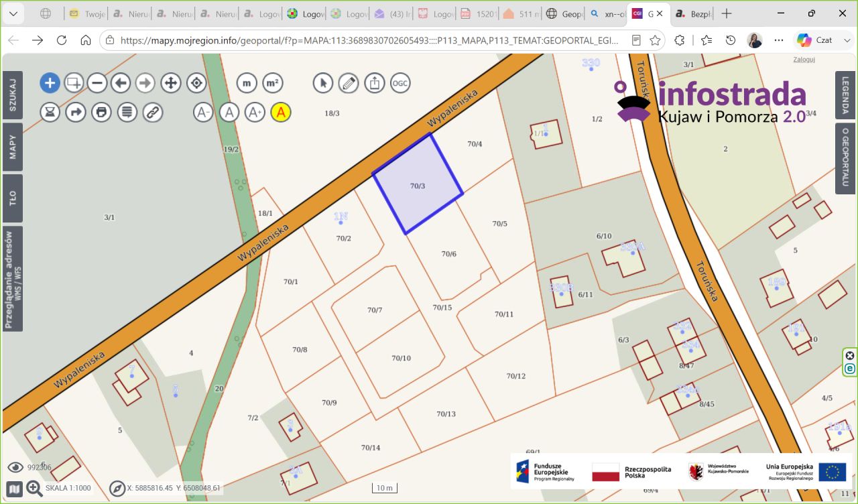Click parcel label 70/12 on the map
The image size is (858, 504).
[x=516, y=376]
